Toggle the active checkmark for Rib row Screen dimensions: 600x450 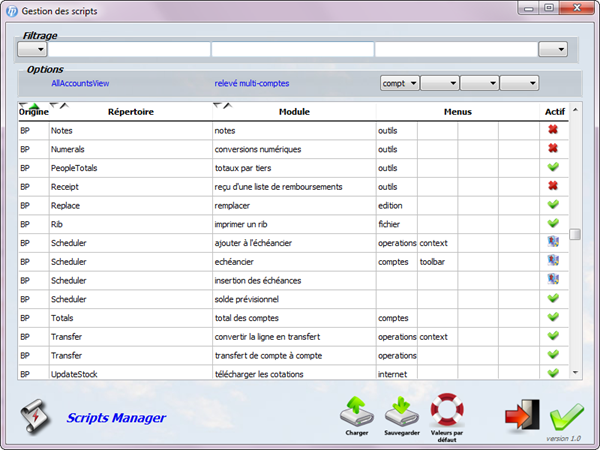(553, 223)
